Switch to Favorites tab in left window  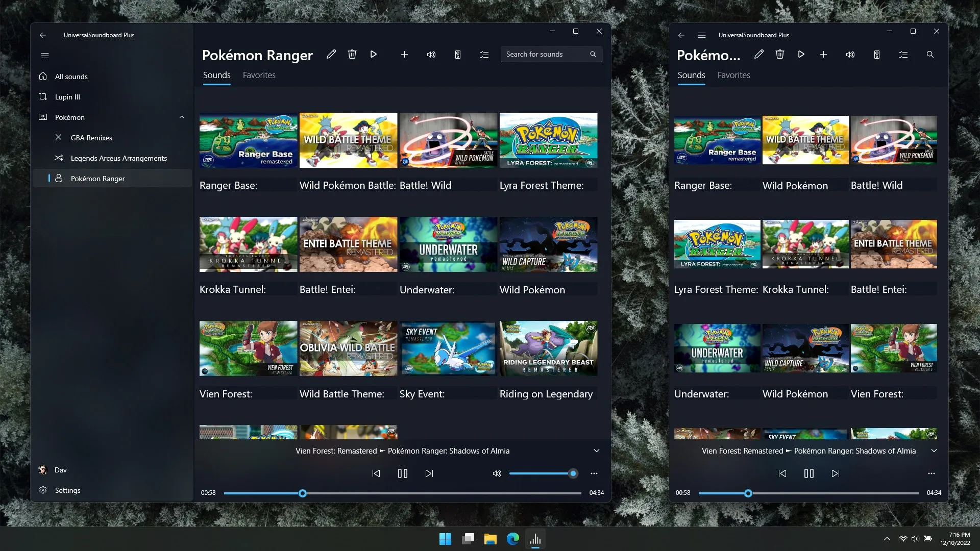point(259,75)
